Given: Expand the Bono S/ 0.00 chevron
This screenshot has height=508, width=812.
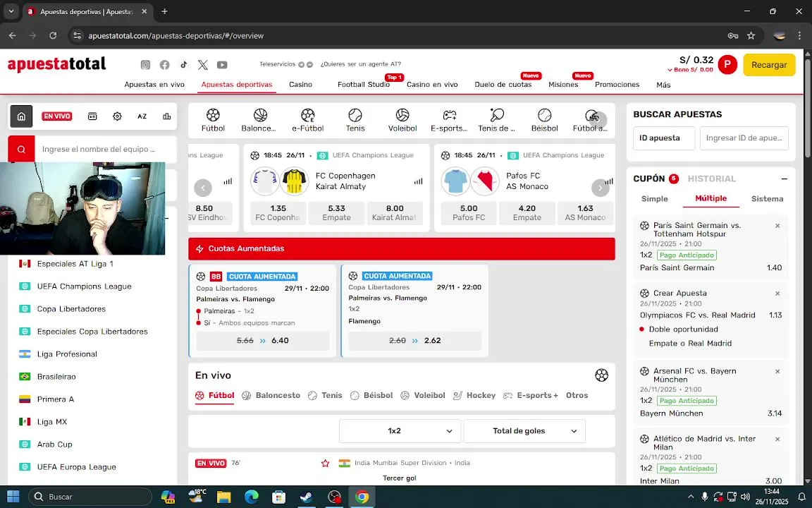Looking at the screenshot, I should 670,70.
